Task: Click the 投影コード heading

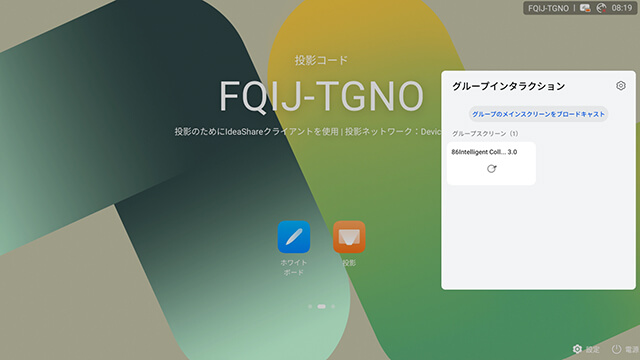Action: pyautogui.click(x=321, y=60)
